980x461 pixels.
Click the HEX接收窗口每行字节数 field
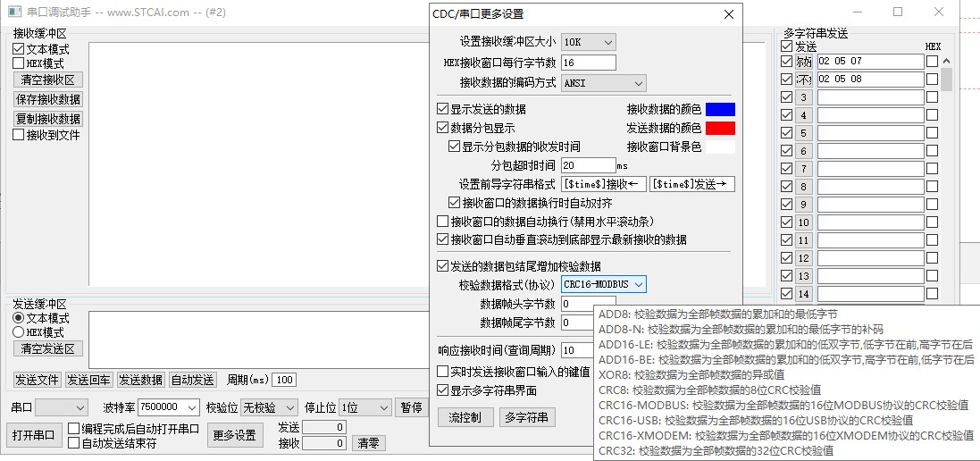pyautogui.click(x=588, y=63)
